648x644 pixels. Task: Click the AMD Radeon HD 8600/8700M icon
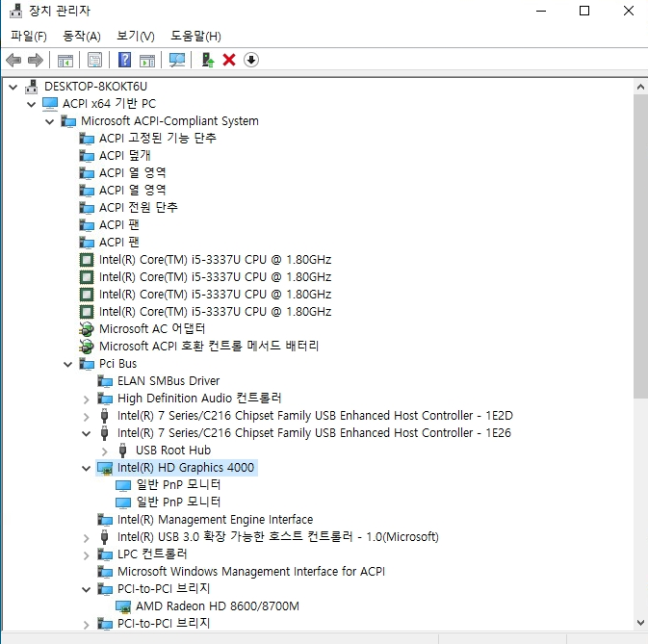(122, 606)
